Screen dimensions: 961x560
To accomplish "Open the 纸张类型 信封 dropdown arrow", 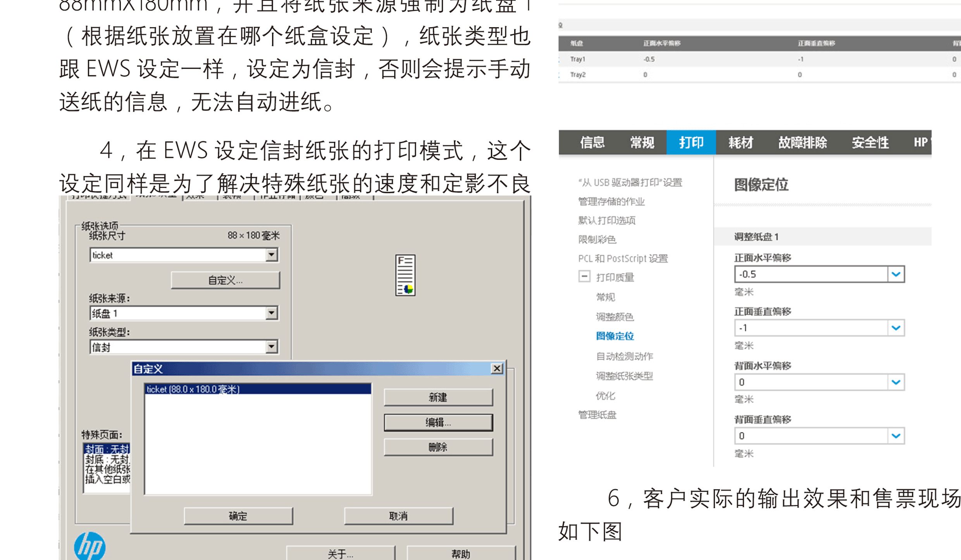I will [272, 347].
